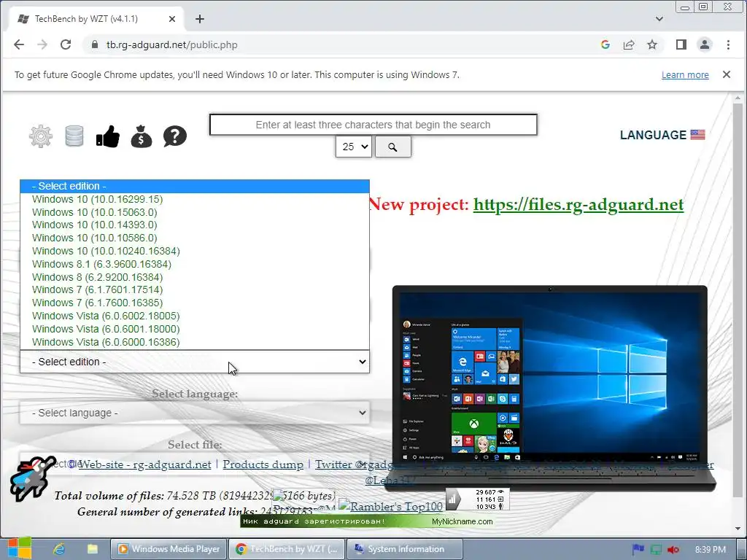Click the share page icon
747x560 pixels.
tap(629, 44)
